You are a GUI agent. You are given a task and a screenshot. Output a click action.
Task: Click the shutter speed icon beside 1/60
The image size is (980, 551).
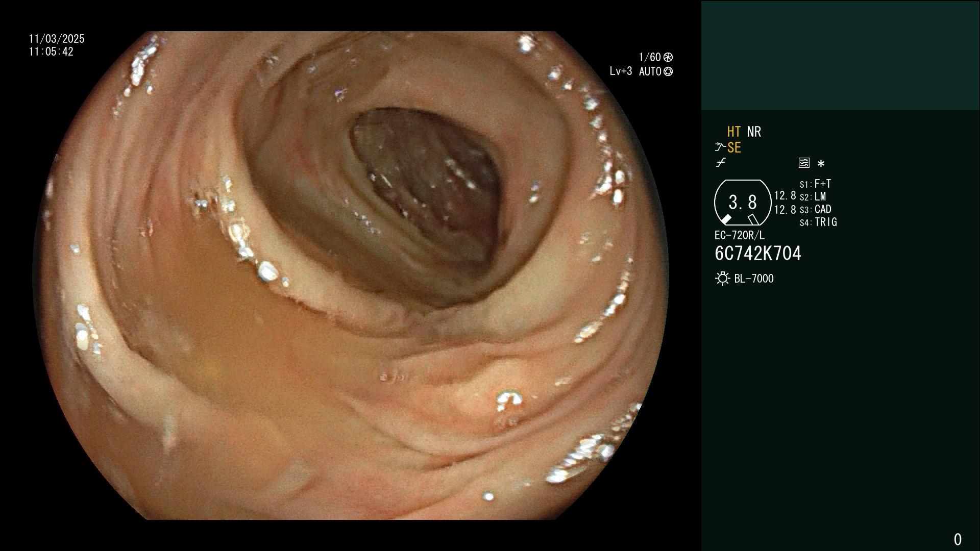[668, 57]
